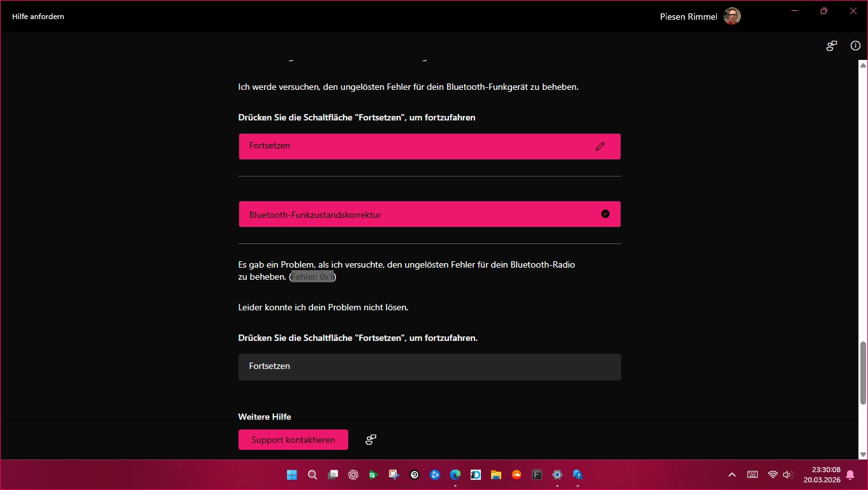Show hidden tray icons chevron
868x490 pixels.
point(732,475)
